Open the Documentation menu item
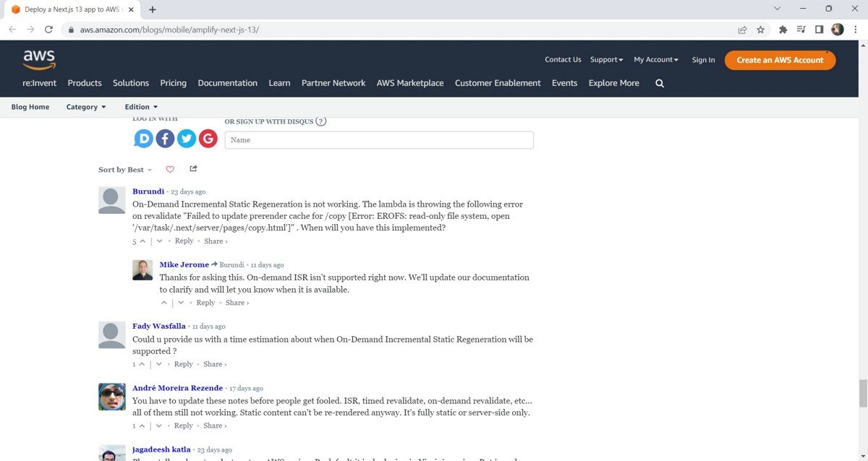The image size is (868, 461). coord(228,83)
